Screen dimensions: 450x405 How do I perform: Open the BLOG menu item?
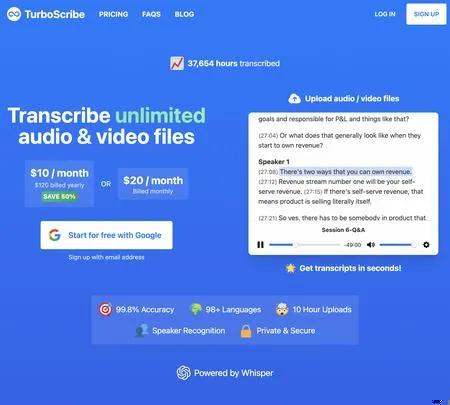[x=184, y=14]
